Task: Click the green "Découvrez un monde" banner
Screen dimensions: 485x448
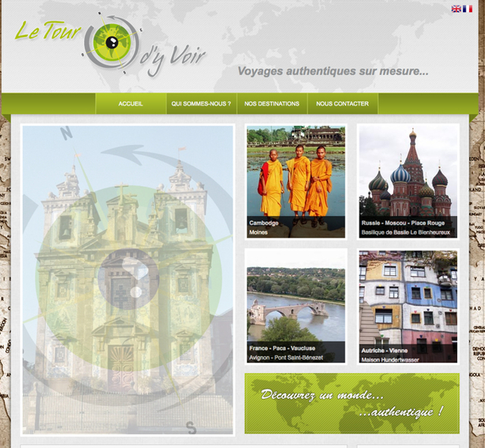Action: [352, 403]
